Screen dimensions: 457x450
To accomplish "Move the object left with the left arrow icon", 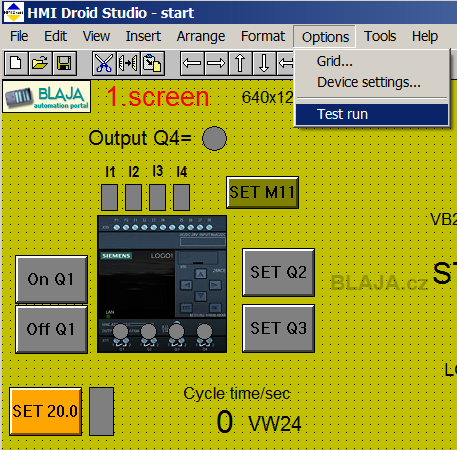I will click(192, 63).
